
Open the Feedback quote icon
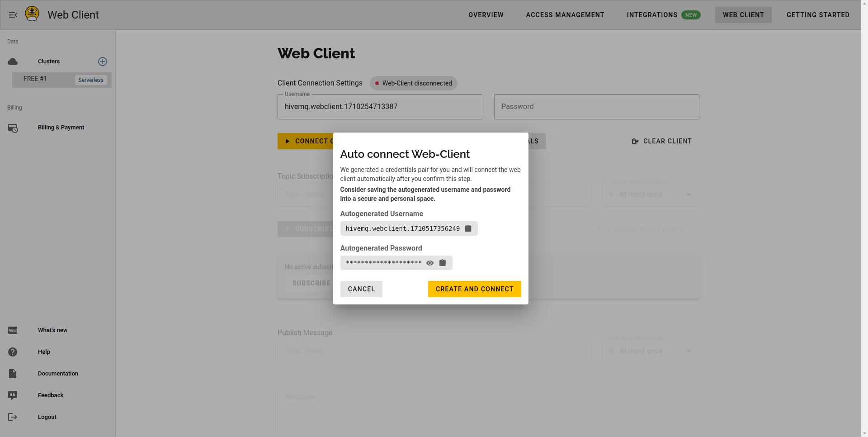(13, 395)
